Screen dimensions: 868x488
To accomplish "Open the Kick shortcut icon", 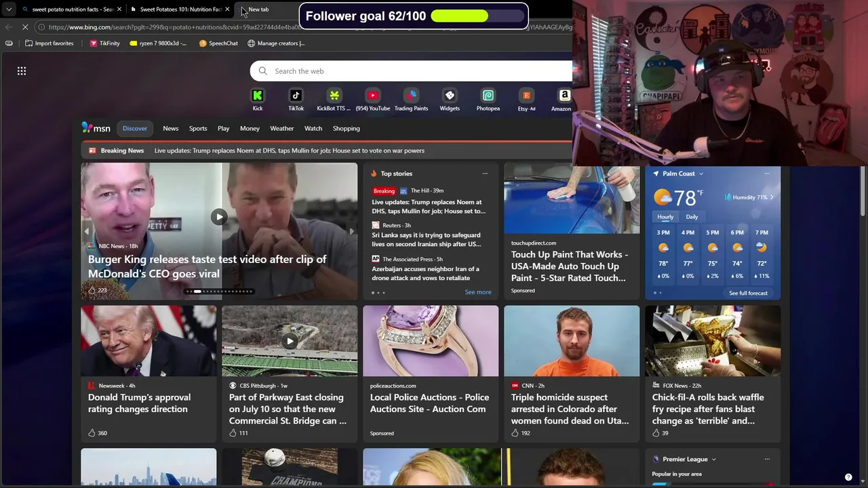I will pyautogui.click(x=258, y=96).
